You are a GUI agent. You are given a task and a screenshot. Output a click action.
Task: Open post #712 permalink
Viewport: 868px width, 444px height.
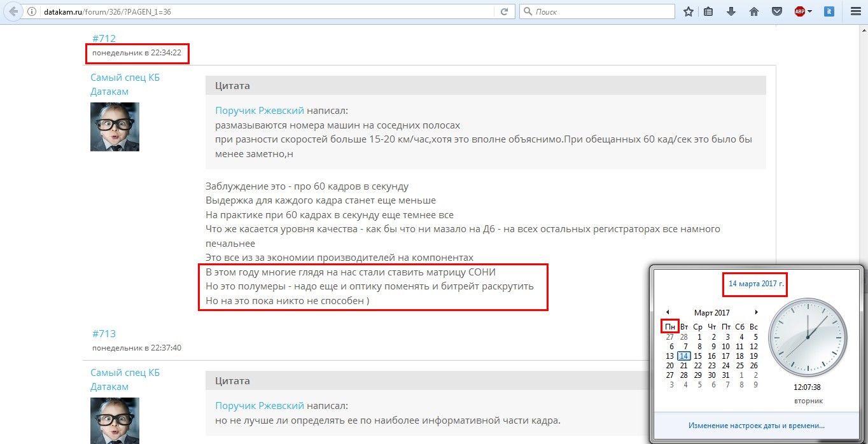[104, 38]
